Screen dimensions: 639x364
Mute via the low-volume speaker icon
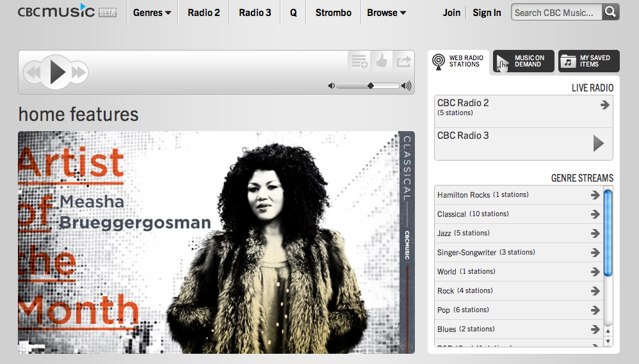(x=331, y=86)
